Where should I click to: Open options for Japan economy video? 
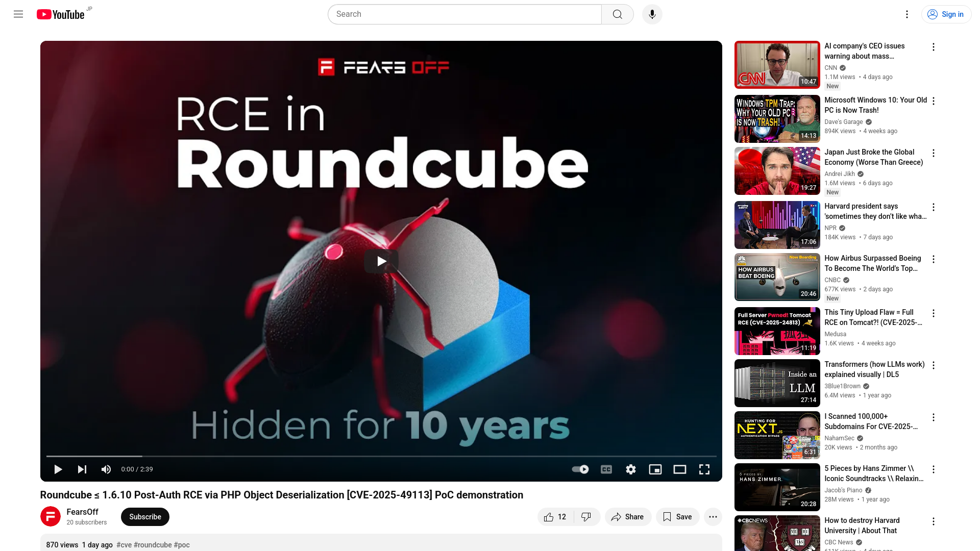pos(934,153)
